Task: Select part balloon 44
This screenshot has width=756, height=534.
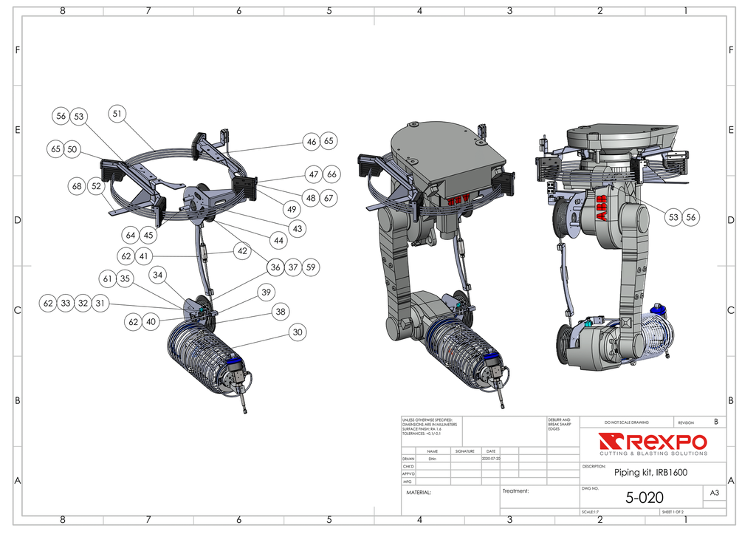Action: point(278,240)
